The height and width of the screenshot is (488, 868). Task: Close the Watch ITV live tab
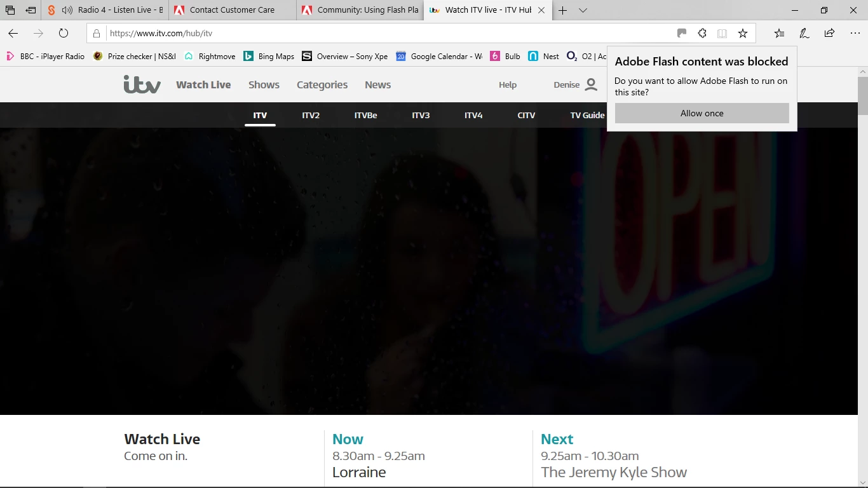[x=541, y=10]
